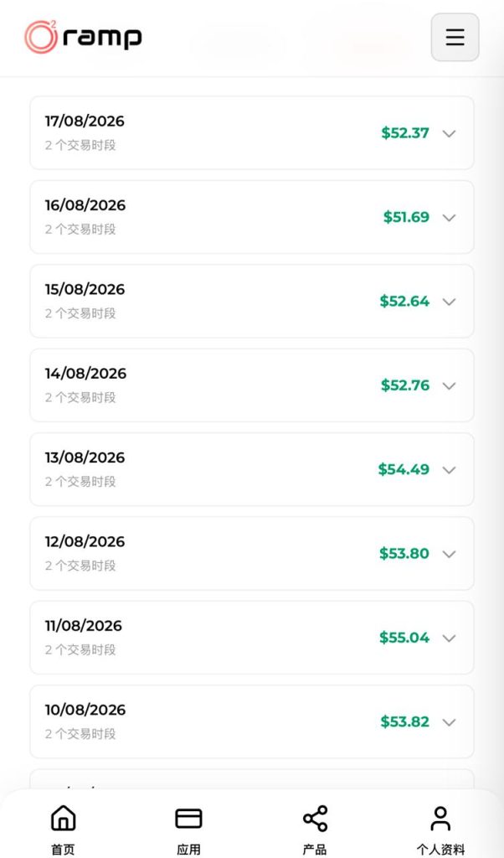Expand the 15/08/2026 entry chevron
Screen dimensions: 504x858
tap(449, 302)
